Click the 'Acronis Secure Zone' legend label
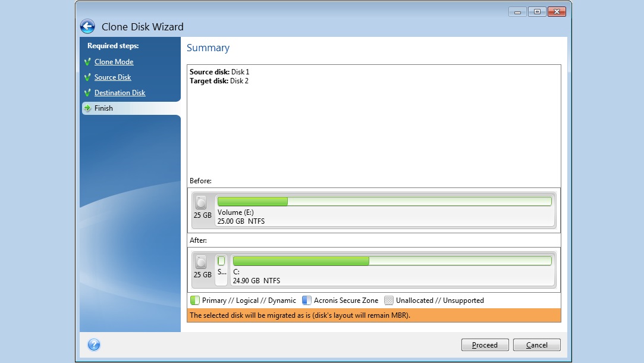The image size is (644, 363). (346, 301)
